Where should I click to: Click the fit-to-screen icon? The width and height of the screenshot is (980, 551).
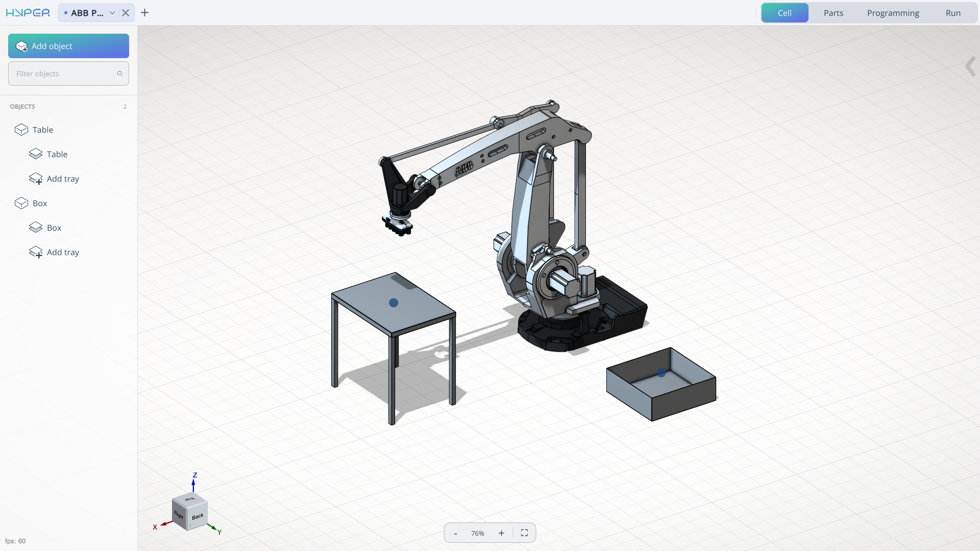coord(524,533)
